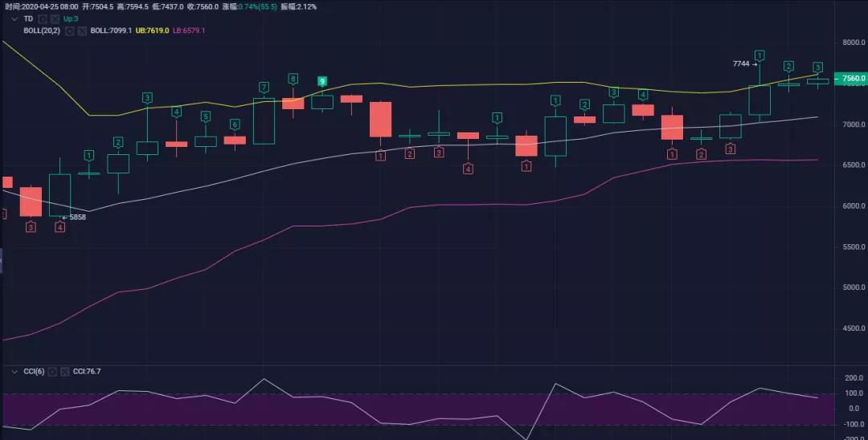Click the TD indicator label
The image size is (868, 440).
(x=27, y=18)
